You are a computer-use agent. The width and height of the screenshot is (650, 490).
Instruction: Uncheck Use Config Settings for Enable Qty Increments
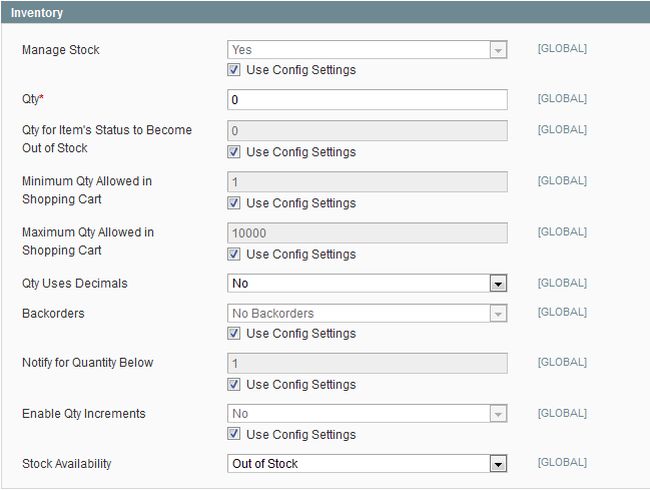[x=234, y=434]
